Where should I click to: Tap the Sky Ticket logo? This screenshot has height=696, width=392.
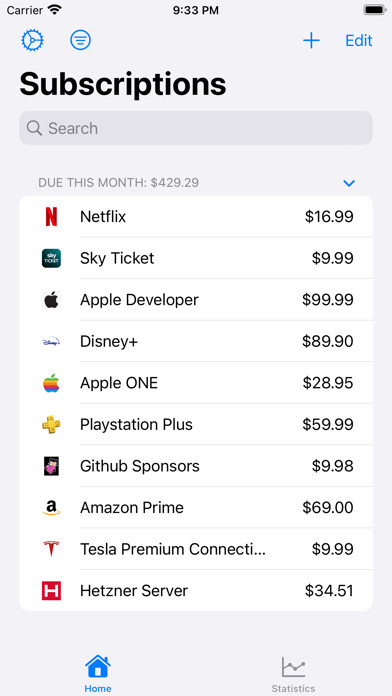point(51,258)
